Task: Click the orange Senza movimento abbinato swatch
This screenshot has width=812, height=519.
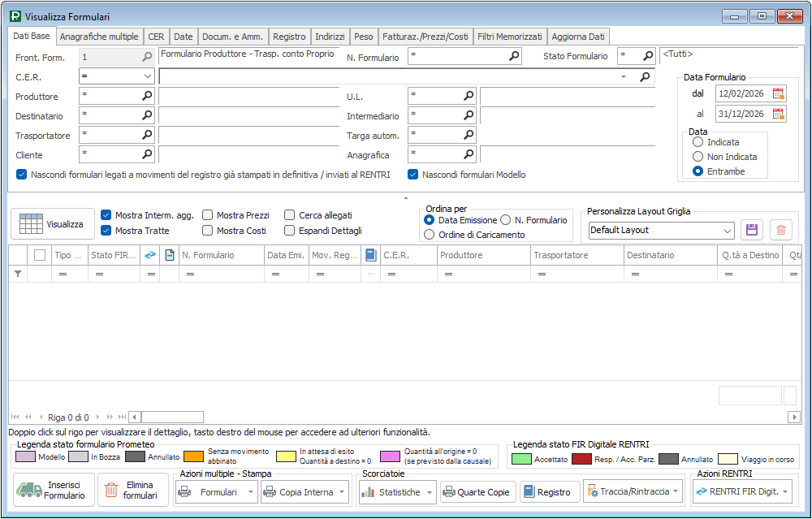Action: 193,456
